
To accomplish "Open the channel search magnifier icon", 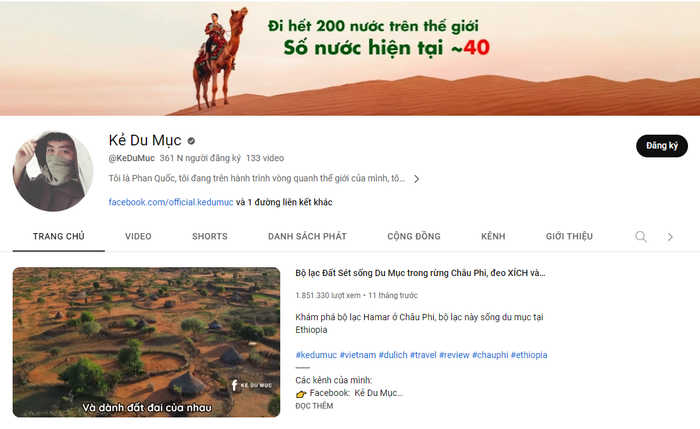I will tap(641, 237).
